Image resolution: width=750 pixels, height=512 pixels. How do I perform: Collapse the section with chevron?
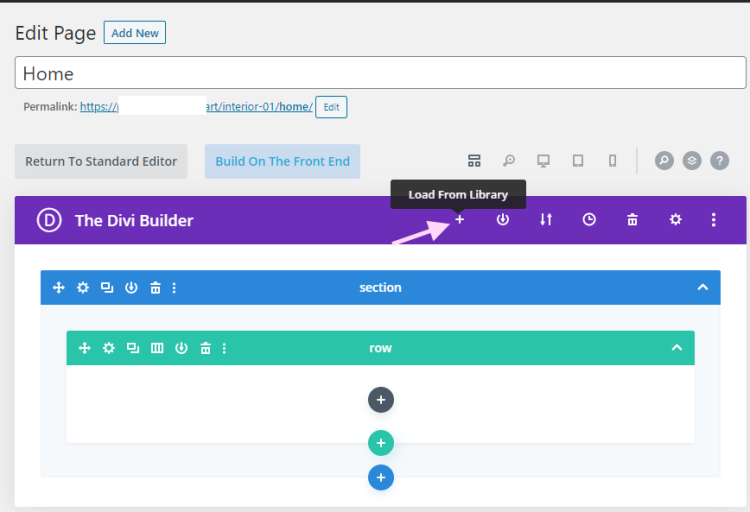tap(703, 287)
